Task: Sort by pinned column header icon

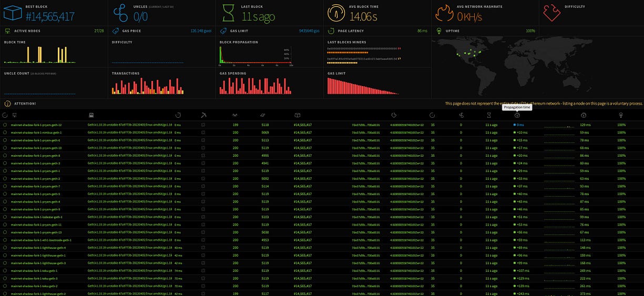Action: click(x=5, y=115)
